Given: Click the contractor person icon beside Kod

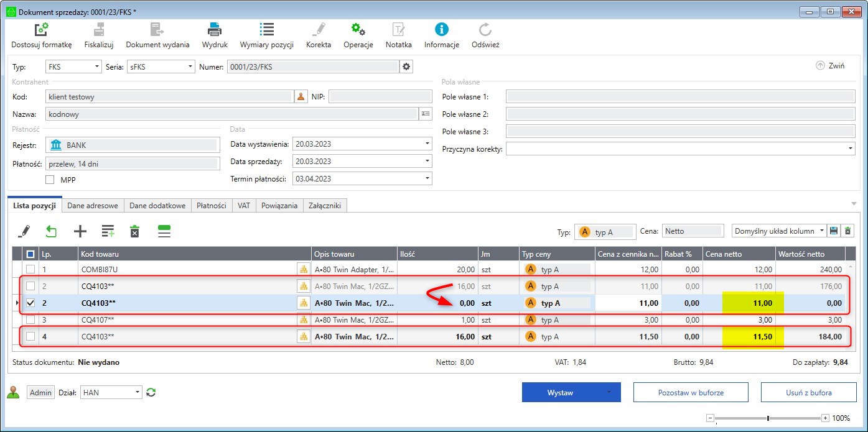Looking at the screenshot, I should pos(301,96).
